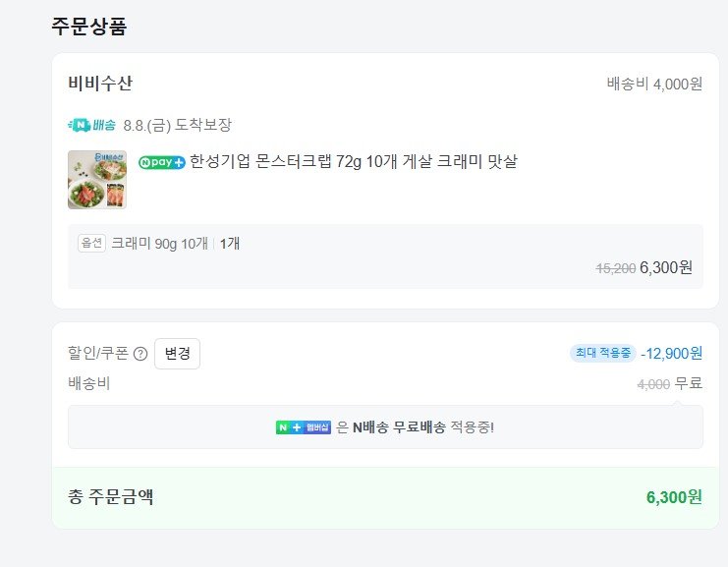Click the 비비수산 store name

(100, 84)
